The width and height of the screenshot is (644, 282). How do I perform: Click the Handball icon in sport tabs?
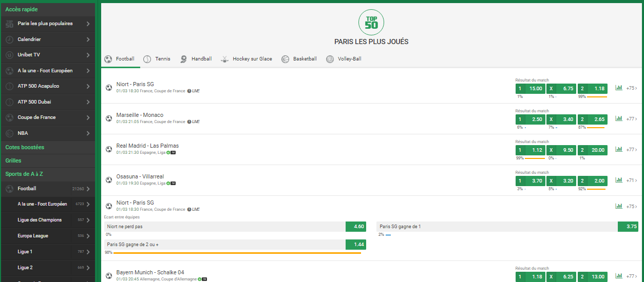(x=183, y=59)
